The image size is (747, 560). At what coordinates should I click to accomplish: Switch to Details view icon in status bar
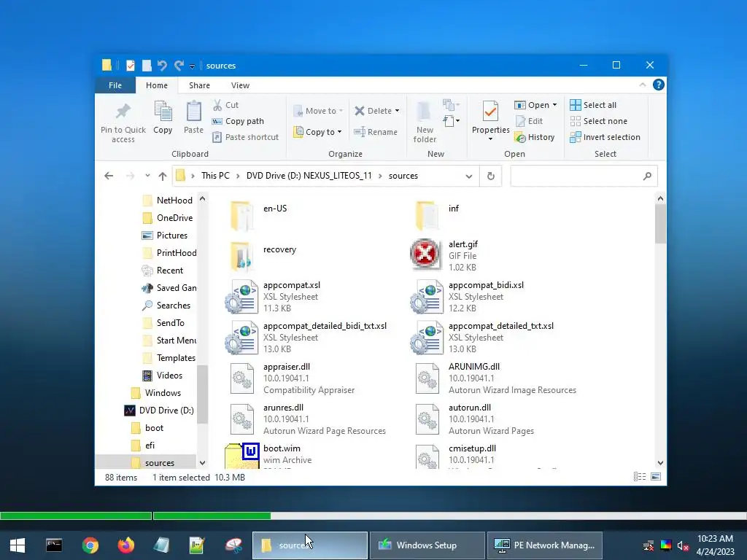pos(639,477)
